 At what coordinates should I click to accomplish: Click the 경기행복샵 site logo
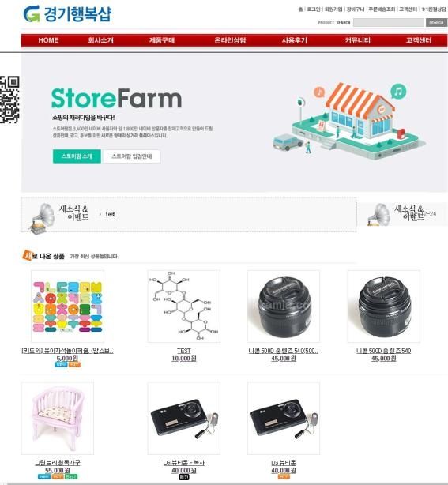[x=67, y=14]
